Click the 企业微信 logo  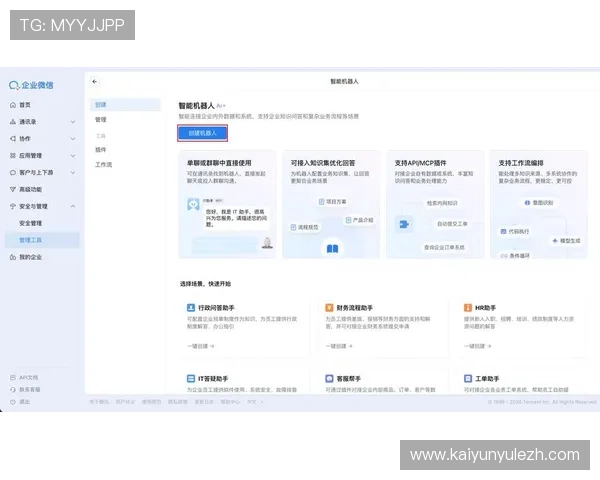pos(31,85)
